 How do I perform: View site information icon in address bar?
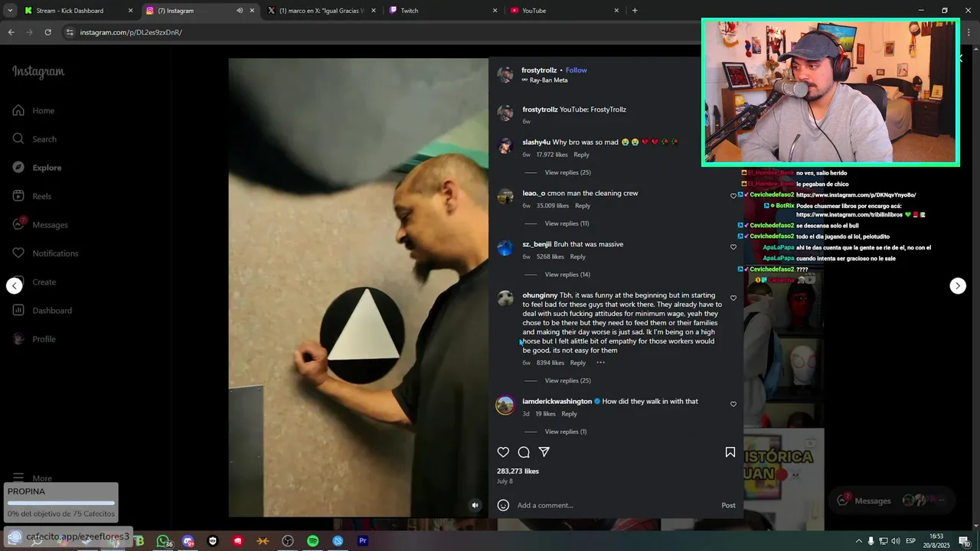tap(70, 32)
